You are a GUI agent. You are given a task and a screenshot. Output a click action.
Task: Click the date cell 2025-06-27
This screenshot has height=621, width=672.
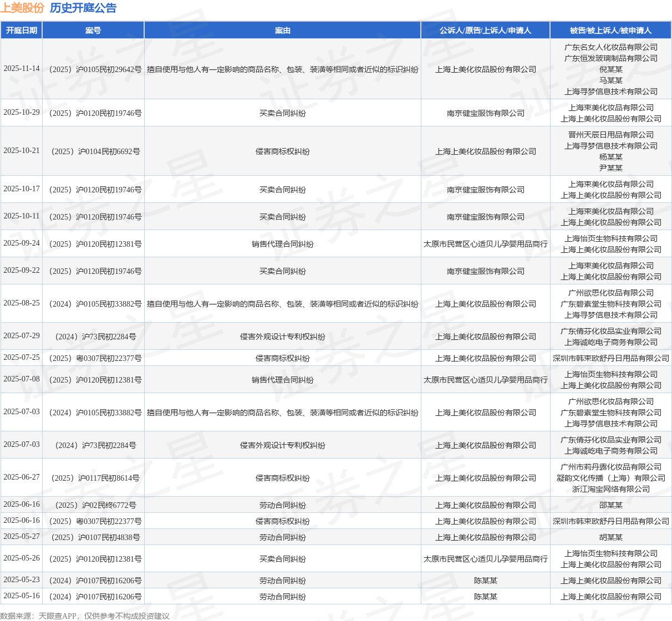22,477
